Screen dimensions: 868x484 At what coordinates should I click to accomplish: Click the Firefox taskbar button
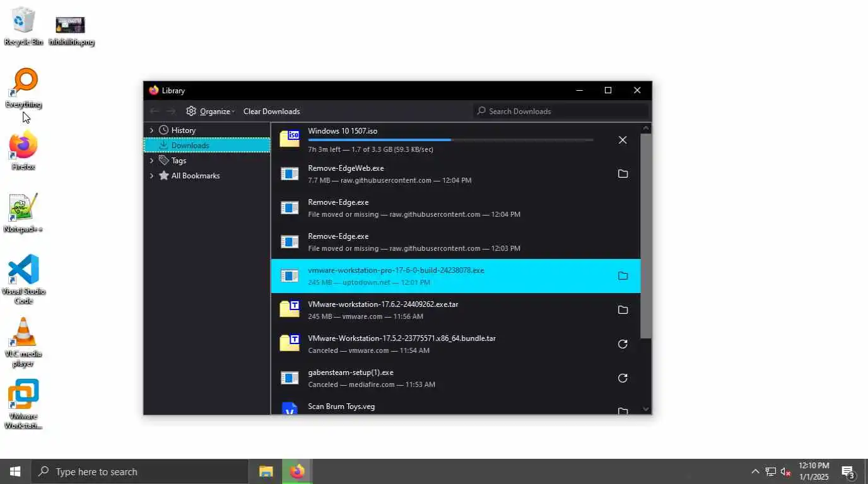point(297,471)
